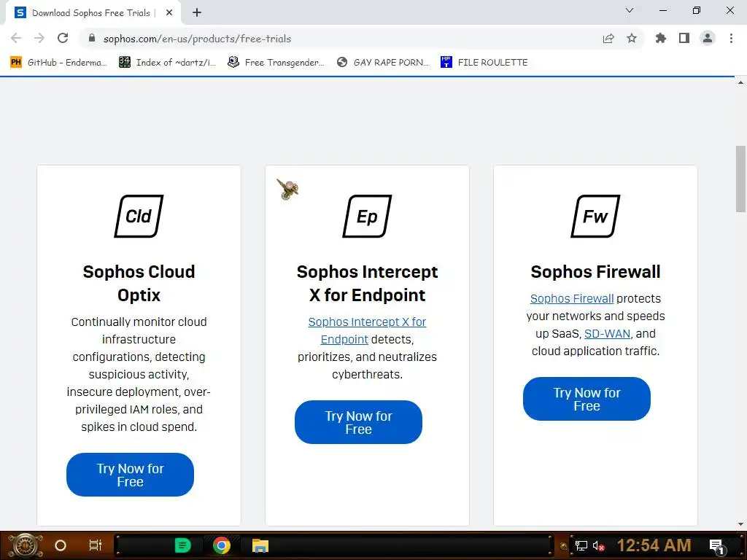Open Cortana search circle in taskbar
This screenshot has width=747, height=560.
61,545
